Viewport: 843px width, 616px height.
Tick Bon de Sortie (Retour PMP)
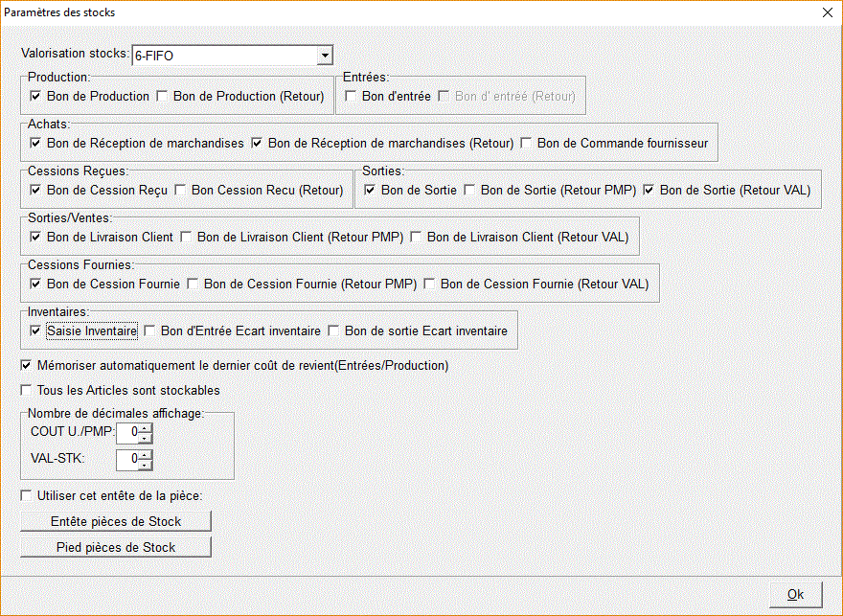[469, 190]
